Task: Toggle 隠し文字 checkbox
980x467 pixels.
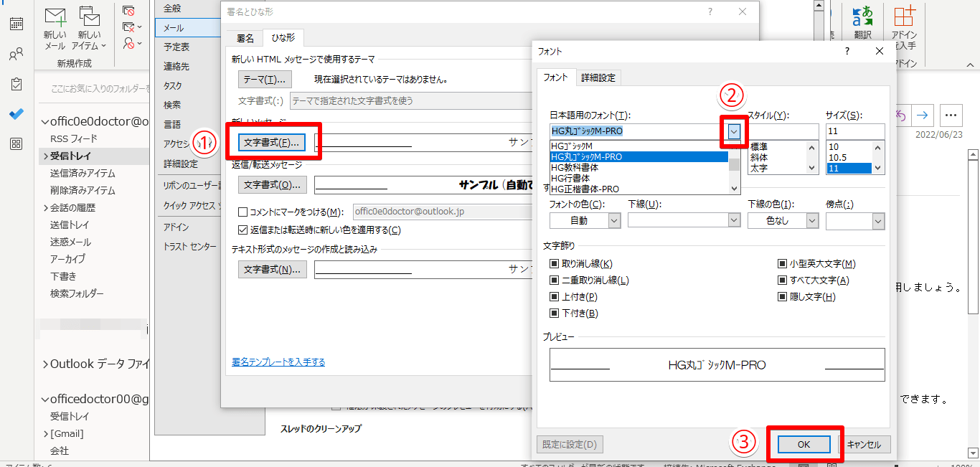Action: 782,297
